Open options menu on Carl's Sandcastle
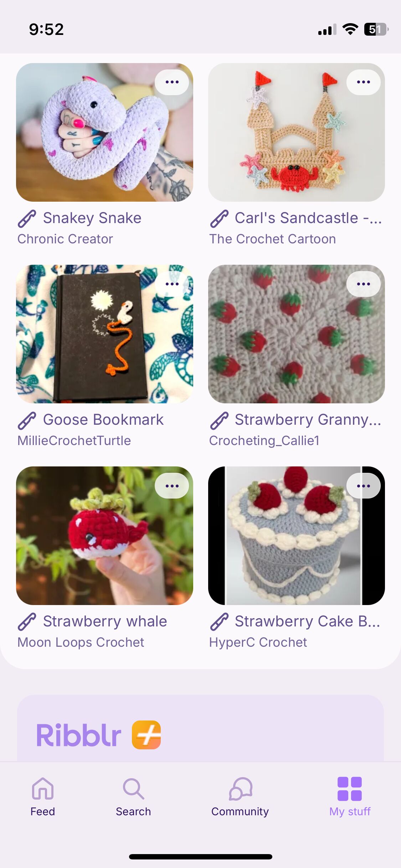This screenshot has width=401, height=868. [x=364, y=82]
